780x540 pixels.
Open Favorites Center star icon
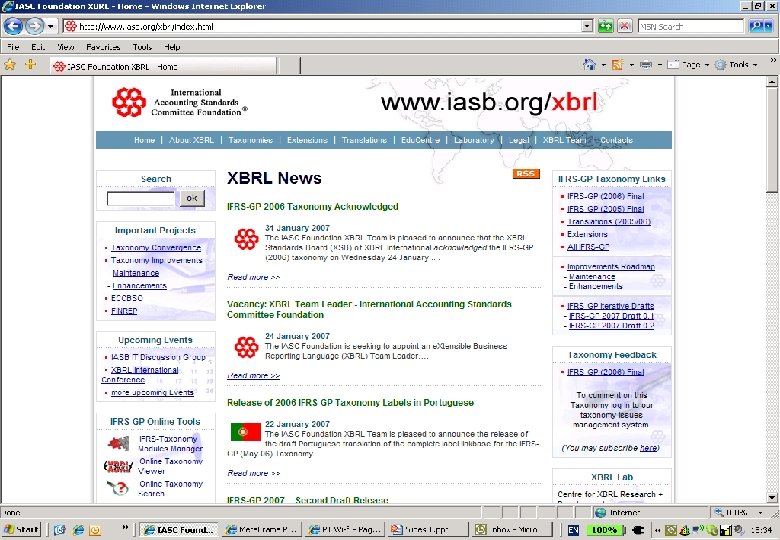(x=10, y=65)
